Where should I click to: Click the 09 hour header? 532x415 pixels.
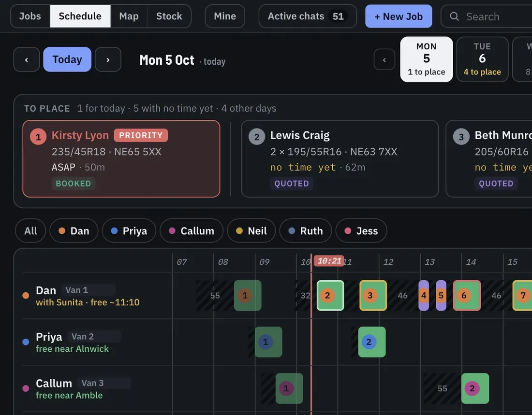pos(264,262)
